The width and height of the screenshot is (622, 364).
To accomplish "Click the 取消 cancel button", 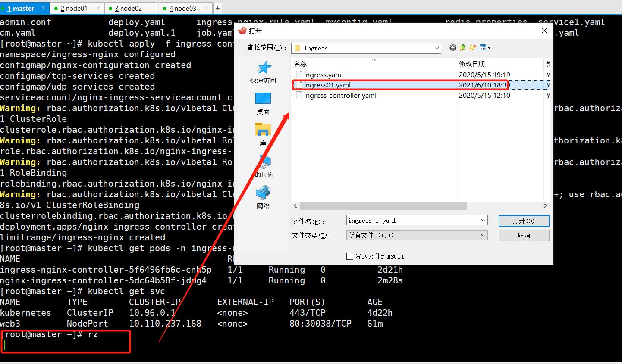I will (524, 235).
